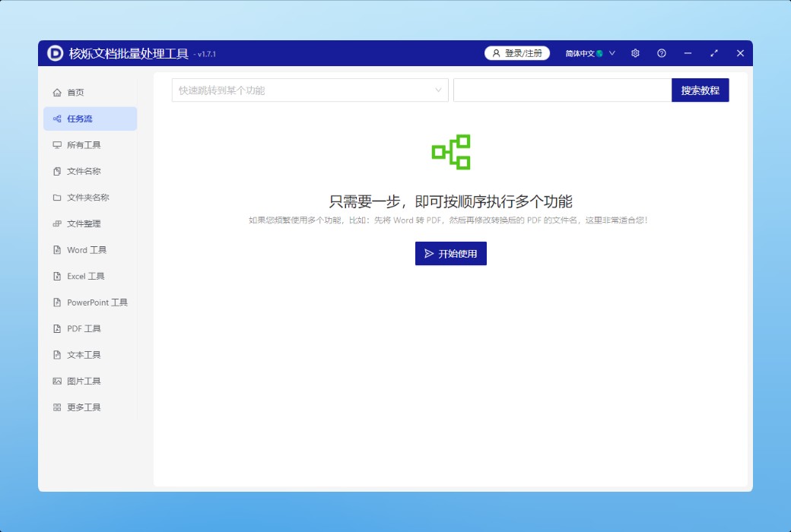Click the tutorial search input field
This screenshot has height=532, width=791.
point(562,90)
